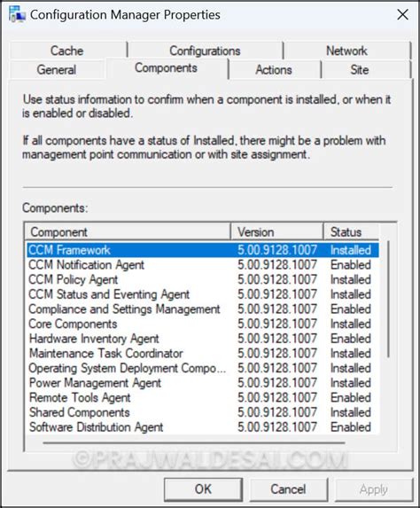Select the Core Components row
This screenshot has width=420, height=508.
coord(203,324)
